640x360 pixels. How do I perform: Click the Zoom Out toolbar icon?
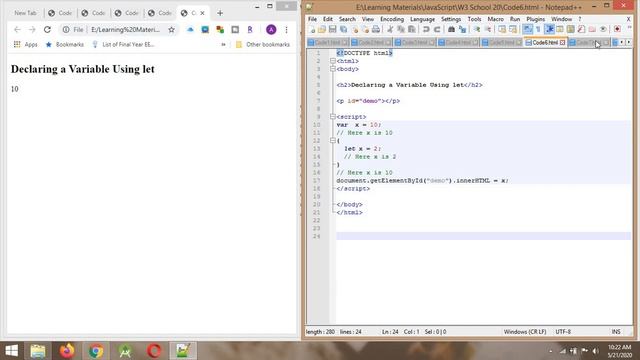coord(488,29)
